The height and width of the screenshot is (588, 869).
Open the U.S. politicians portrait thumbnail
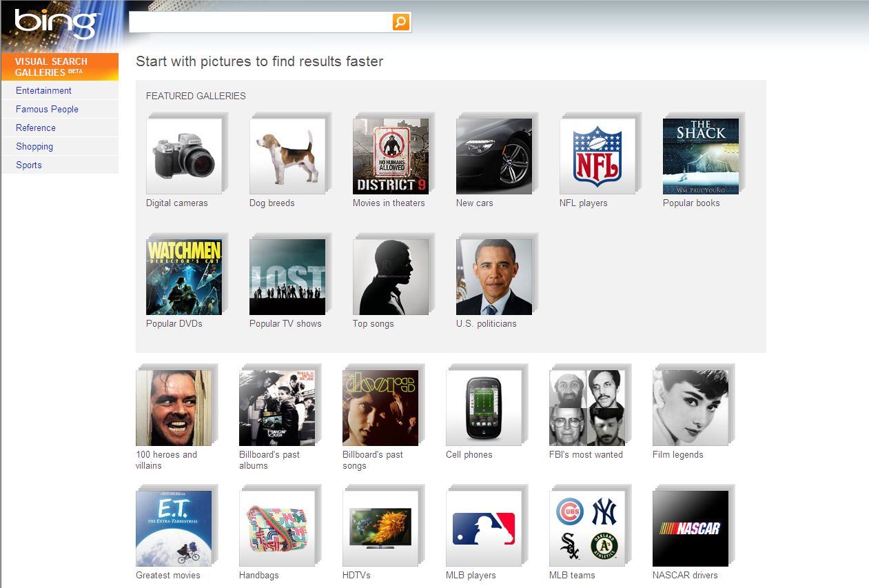(x=494, y=277)
